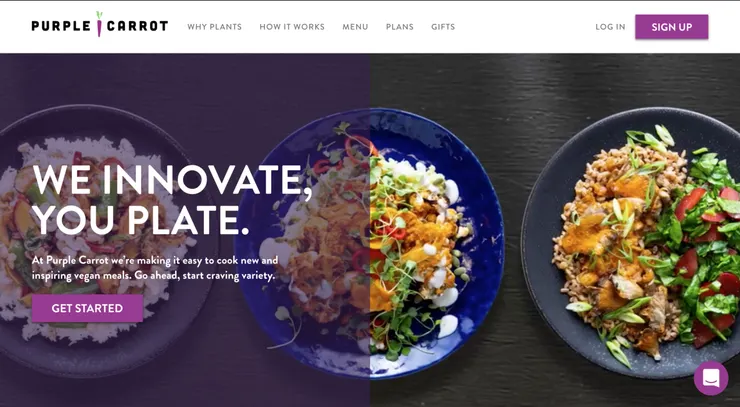Click the vegan meals description paragraph
Screen dimensions: 740x407
[155, 268]
